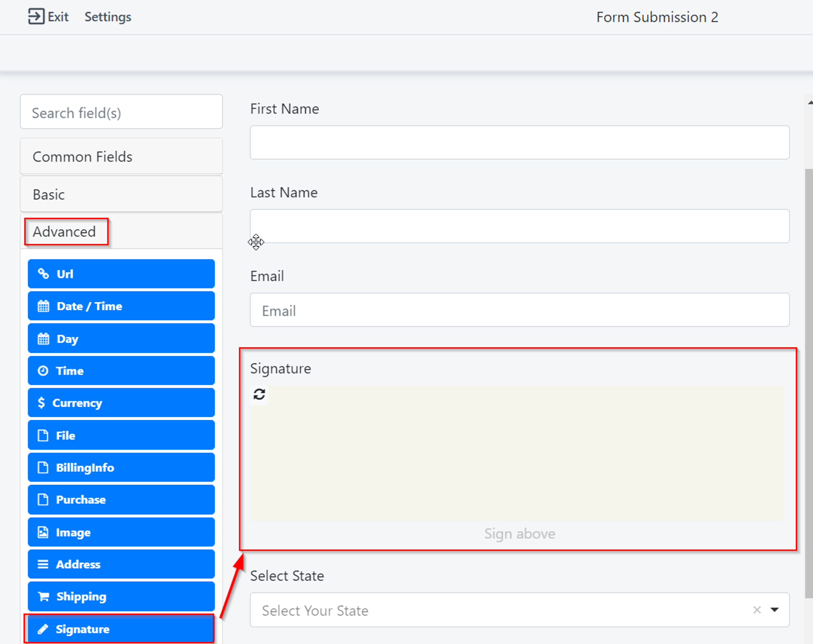Add the BillingInfo field button
Screen dimensions: 813x644
click(121, 467)
